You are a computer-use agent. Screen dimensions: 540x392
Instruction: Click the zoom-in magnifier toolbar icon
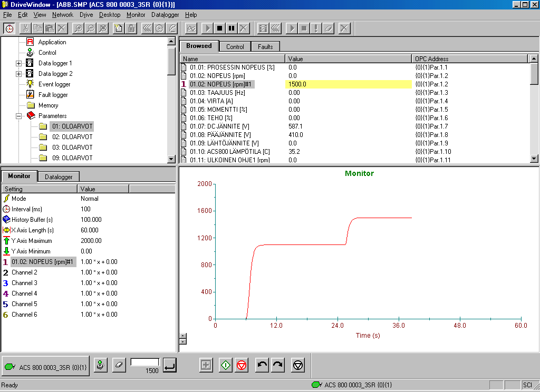coord(79,28)
